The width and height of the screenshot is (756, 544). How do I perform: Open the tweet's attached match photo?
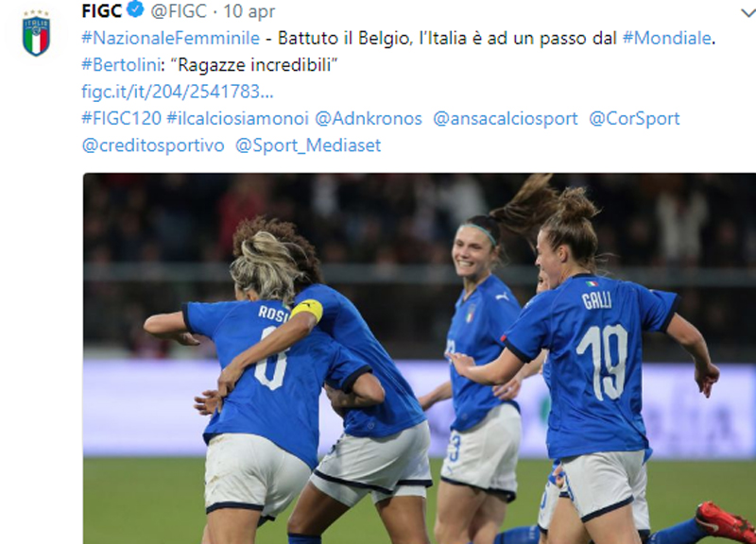coord(420,359)
